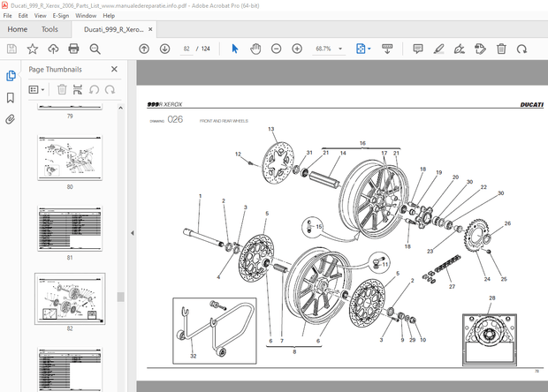Click the Save file icon

click(11, 49)
